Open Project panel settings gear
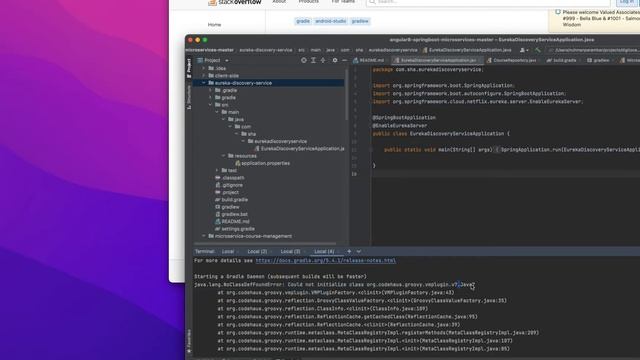640x360 pixels. pyautogui.click(x=335, y=60)
